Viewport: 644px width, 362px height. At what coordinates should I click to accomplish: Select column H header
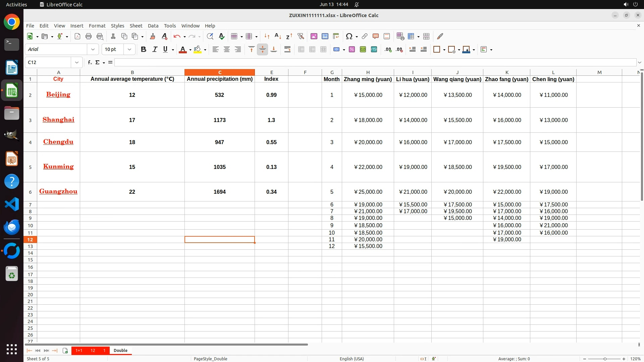coord(368,72)
